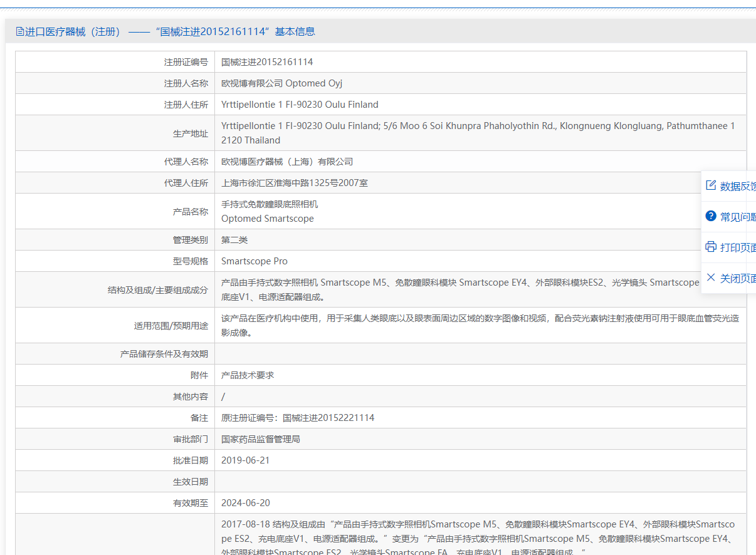Click agent address 上海市徐汇区淮海中路1325号2007室

295,183
